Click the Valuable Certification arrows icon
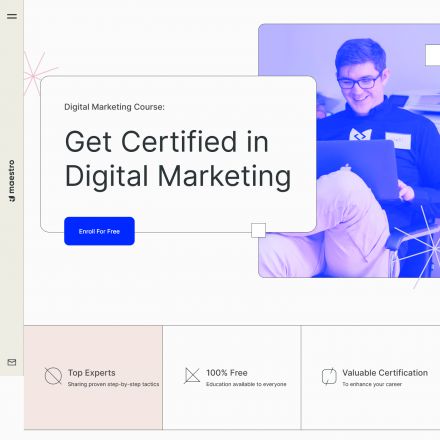The height and width of the screenshot is (440, 440). pos(329,376)
